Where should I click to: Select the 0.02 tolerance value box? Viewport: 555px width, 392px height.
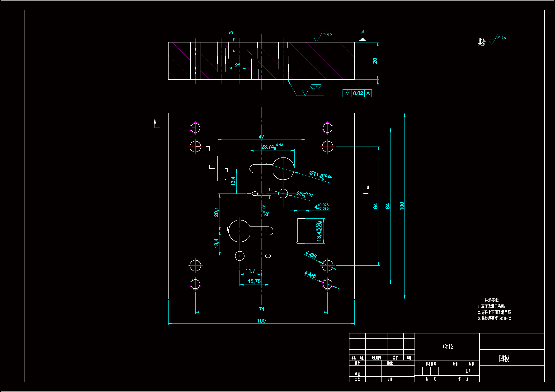coord(358,93)
